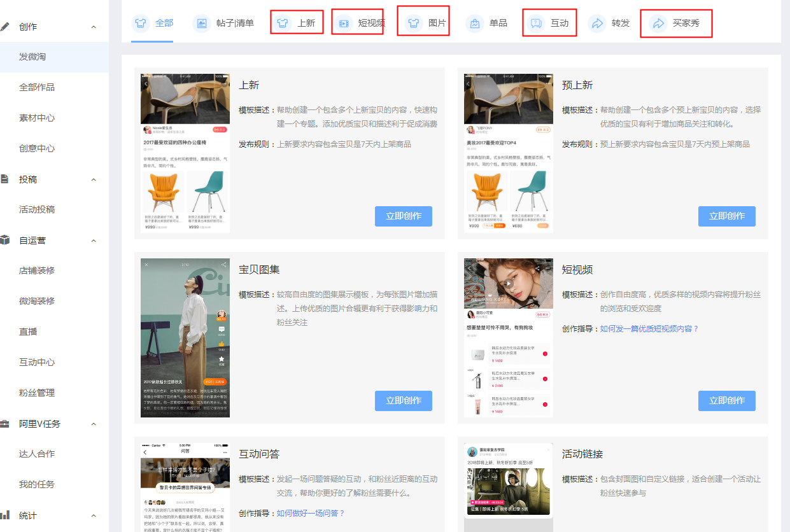Click the shirt icon beside 全部 tab
Screen dimensions: 790x532
(x=141, y=23)
